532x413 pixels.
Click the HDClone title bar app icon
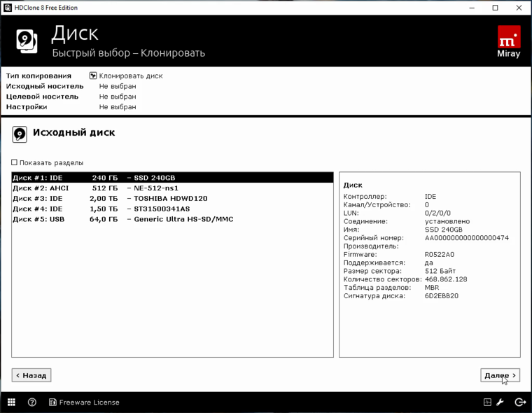tap(8, 8)
